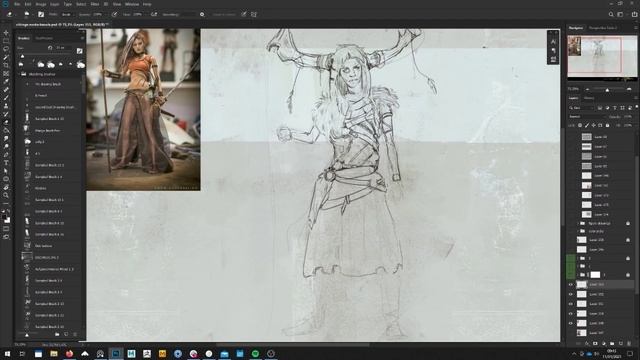Open Brushes panel flyout menu
640x360 pixels.
pyautogui.click(x=82, y=38)
